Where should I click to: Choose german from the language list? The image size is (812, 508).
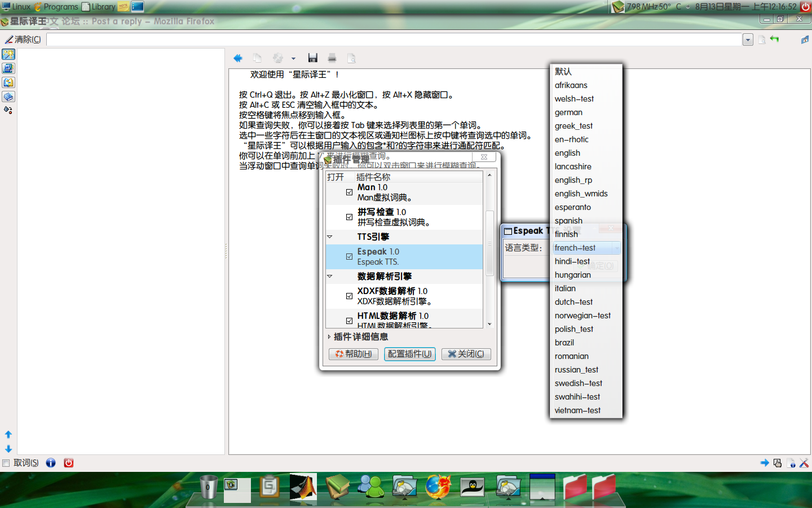tap(586, 112)
